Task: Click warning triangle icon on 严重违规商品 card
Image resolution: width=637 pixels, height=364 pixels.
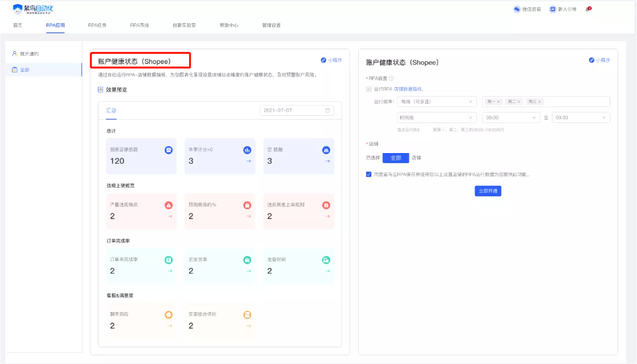Action: pyautogui.click(x=168, y=205)
